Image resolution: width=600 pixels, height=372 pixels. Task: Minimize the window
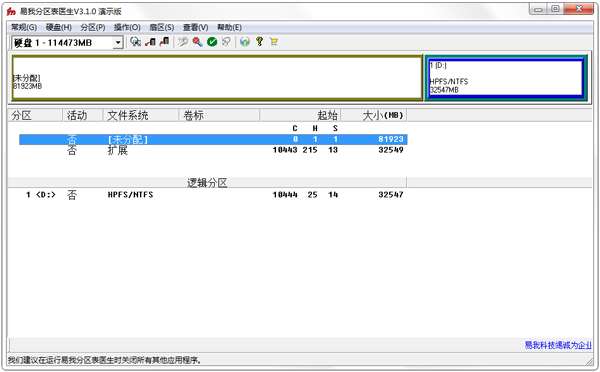tap(538, 9)
